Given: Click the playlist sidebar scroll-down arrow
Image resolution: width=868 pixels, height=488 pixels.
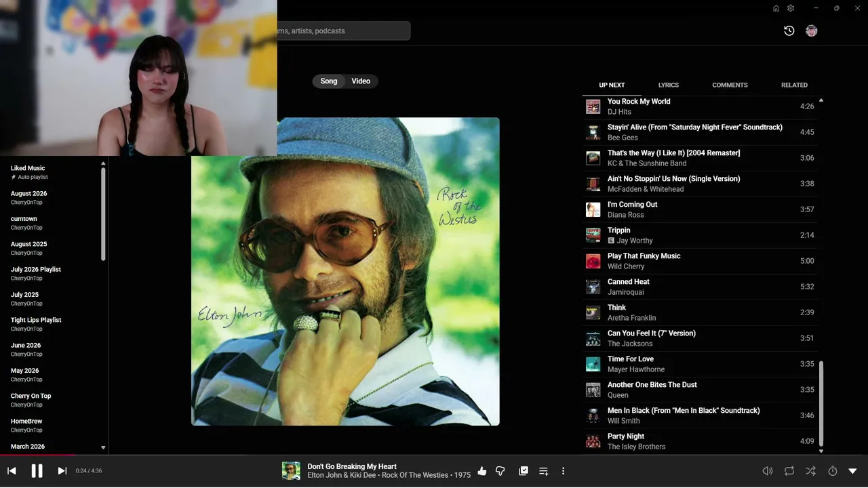Looking at the screenshot, I should (103, 448).
